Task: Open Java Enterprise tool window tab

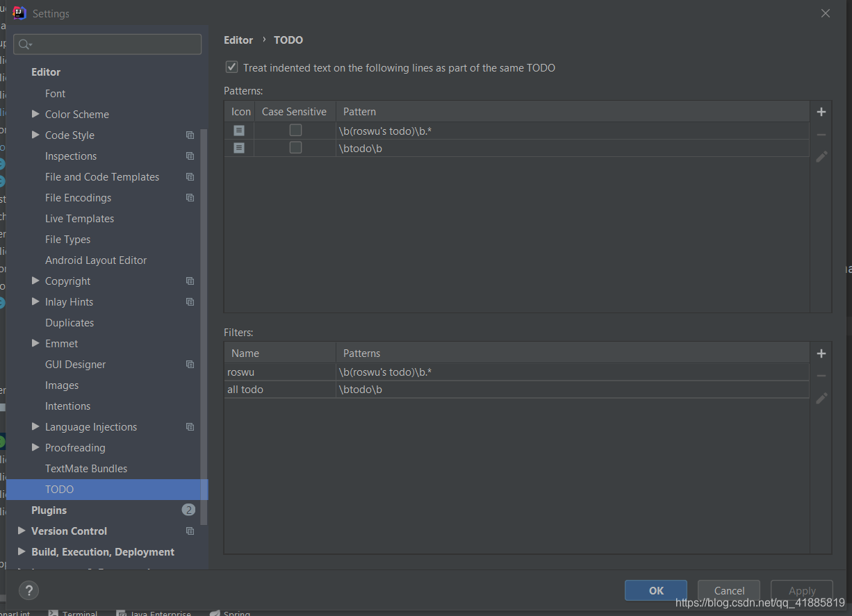Action: pos(154,613)
